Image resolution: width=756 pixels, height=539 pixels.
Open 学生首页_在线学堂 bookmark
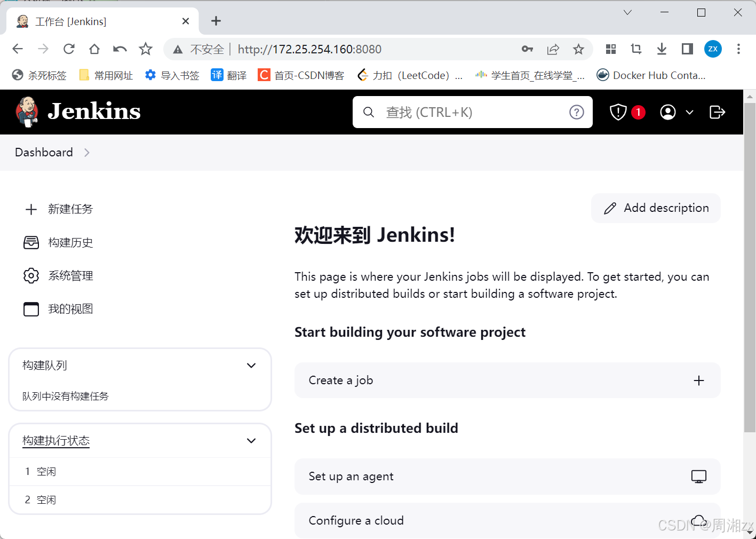tap(530, 75)
